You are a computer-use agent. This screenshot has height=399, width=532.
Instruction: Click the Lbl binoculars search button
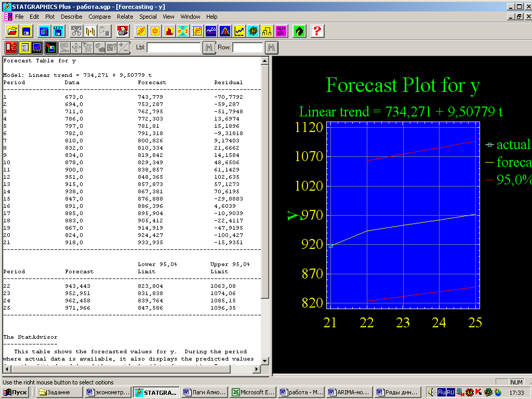click(x=209, y=47)
